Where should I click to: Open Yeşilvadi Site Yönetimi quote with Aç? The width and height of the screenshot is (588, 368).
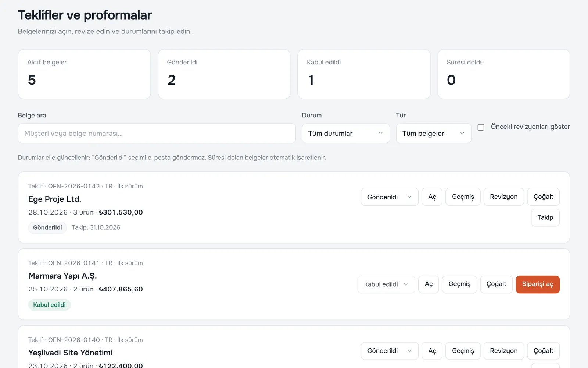(x=432, y=351)
